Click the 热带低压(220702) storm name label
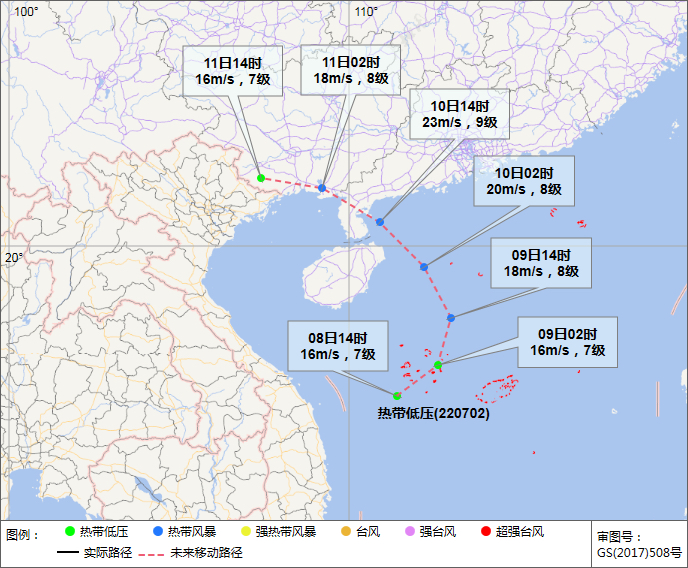This screenshot has width=688, height=568. 434,413
